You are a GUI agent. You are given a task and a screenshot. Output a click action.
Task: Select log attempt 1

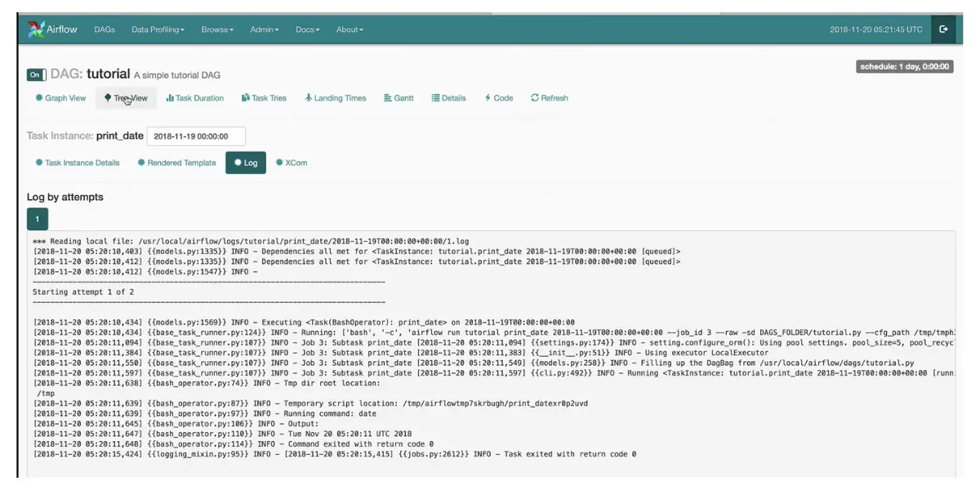tap(38, 219)
